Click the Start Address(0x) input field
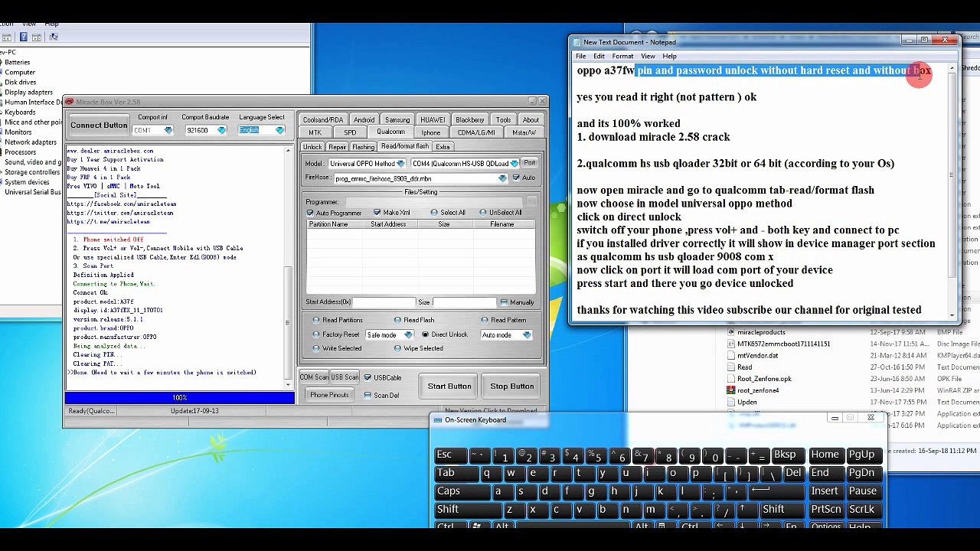 [383, 302]
